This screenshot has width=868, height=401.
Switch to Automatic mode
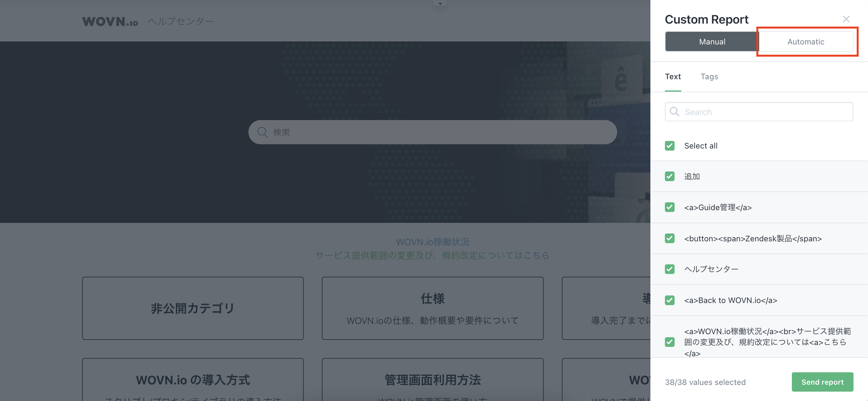coord(806,42)
